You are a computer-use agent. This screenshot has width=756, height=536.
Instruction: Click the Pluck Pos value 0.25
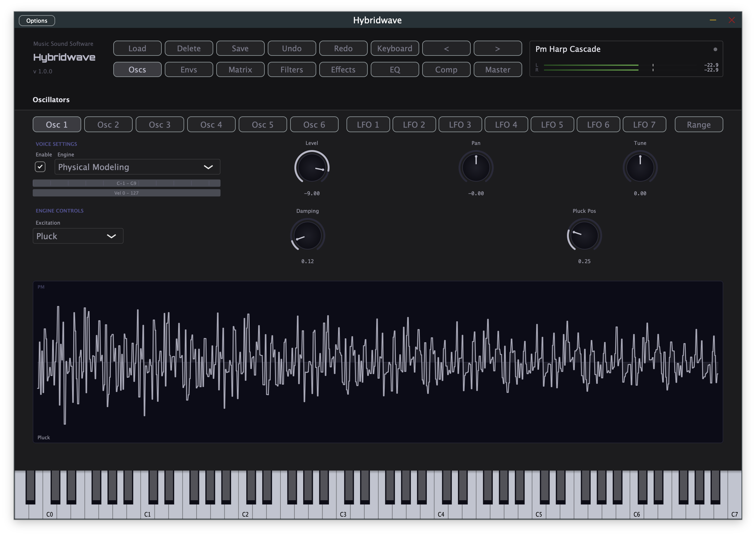tap(584, 261)
